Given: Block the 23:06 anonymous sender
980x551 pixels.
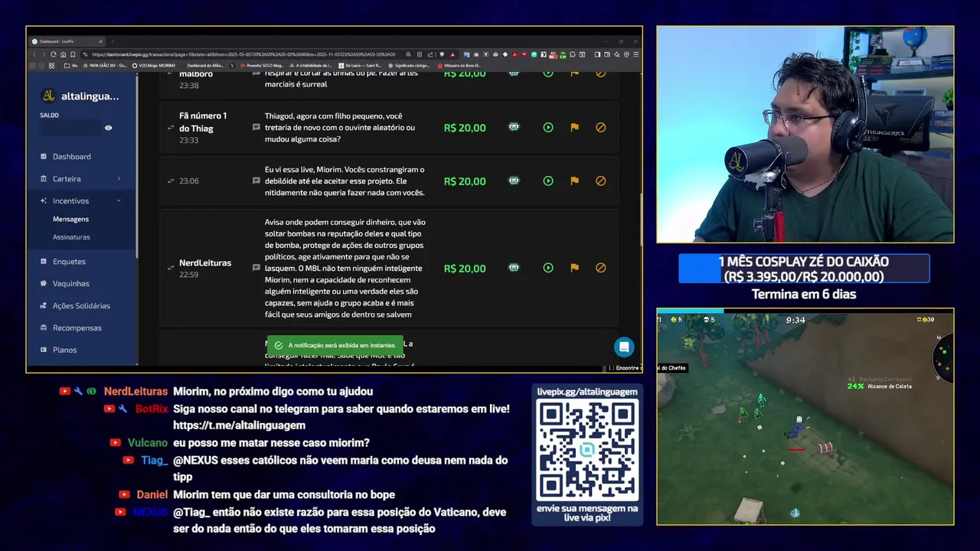Looking at the screenshot, I should click(x=600, y=181).
